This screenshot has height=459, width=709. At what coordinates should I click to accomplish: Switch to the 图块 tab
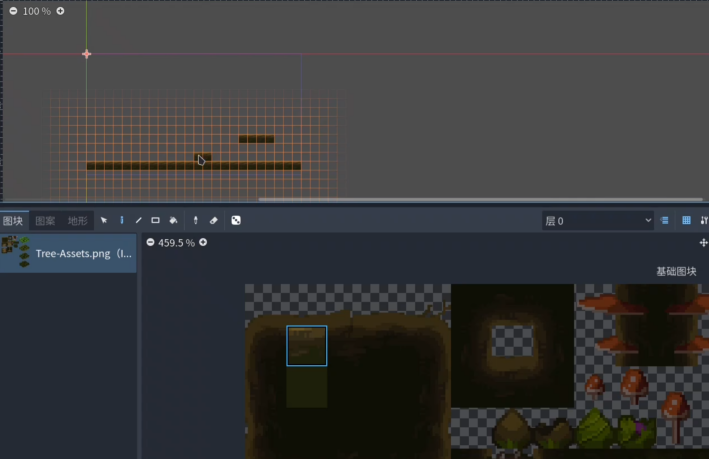13,220
